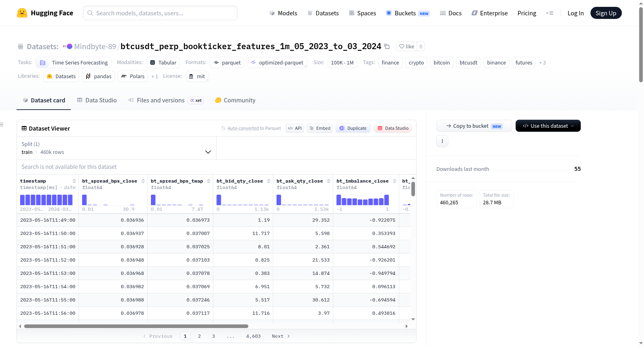Go to page 3 of the table
This screenshot has width=644, height=347.
(x=213, y=336)
